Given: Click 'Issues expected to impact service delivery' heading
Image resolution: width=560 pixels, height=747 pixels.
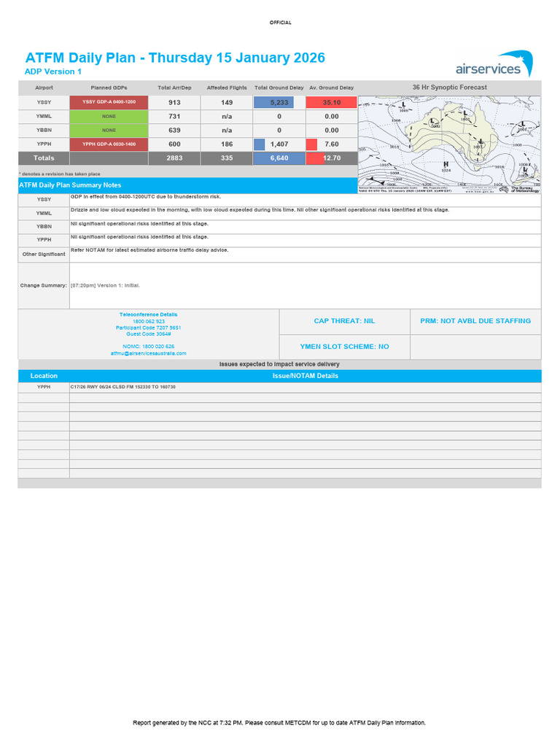Looking at the screenshot, I should [279, 365].
